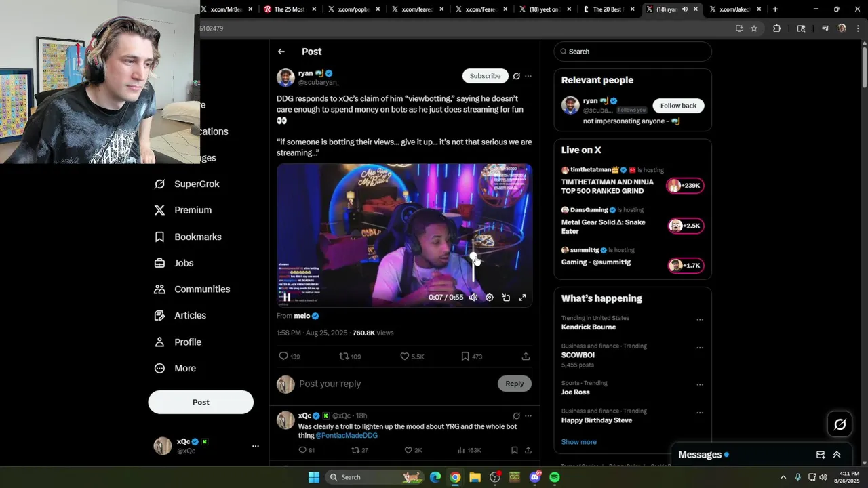Screen dimensions: 868x488
Task: Mute the video with the speaker icon
Action: [x=473, y=297]
